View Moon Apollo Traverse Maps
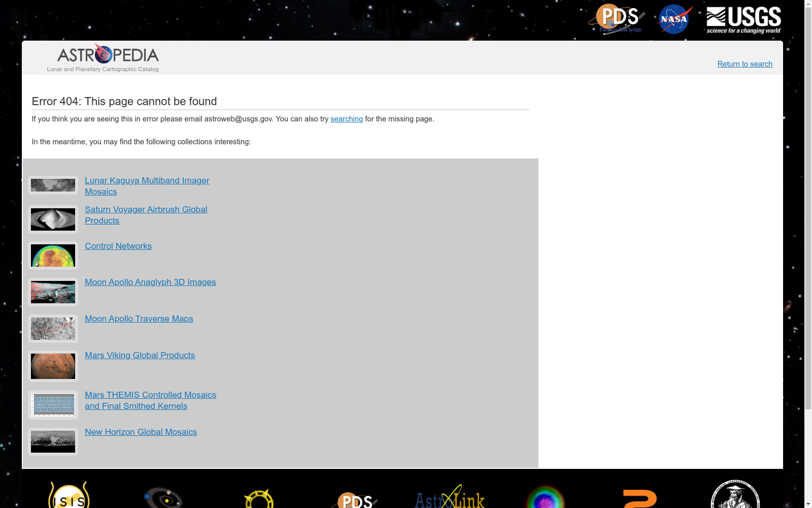 pos(139,319)
